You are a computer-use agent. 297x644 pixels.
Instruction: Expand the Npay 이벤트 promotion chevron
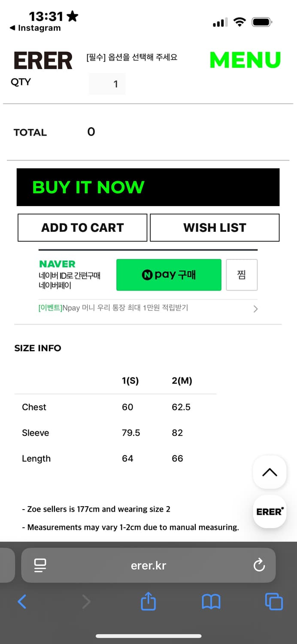pyautogui.click(x=255, y=309)
